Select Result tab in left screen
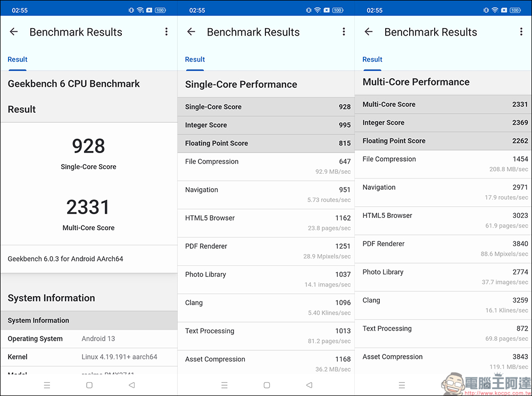The image size is (532, 396). 18,60
